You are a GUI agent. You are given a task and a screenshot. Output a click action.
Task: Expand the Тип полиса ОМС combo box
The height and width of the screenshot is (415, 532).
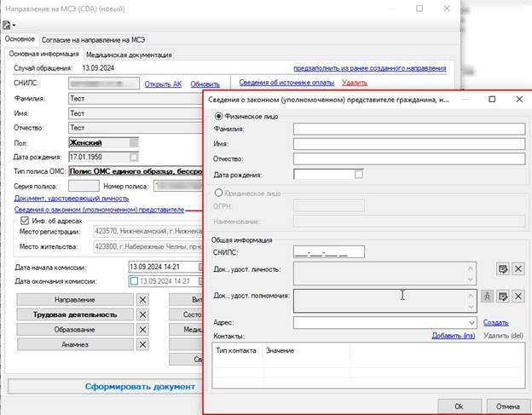pyautogui.click(x=136, y=171)
